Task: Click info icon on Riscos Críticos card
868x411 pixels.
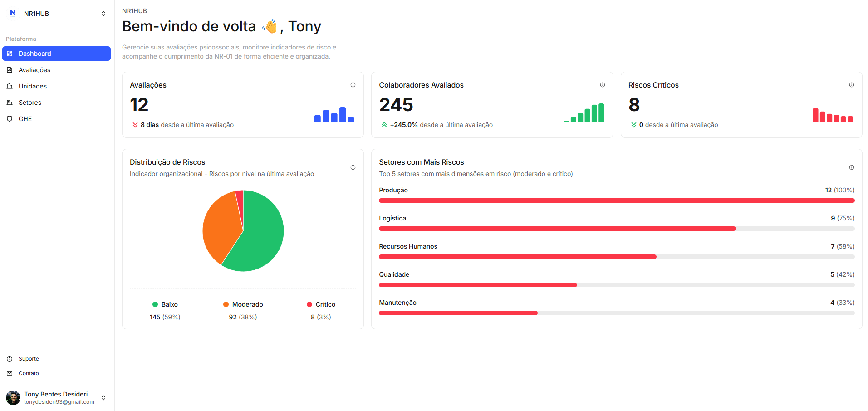Action: [x=851, y=85]
